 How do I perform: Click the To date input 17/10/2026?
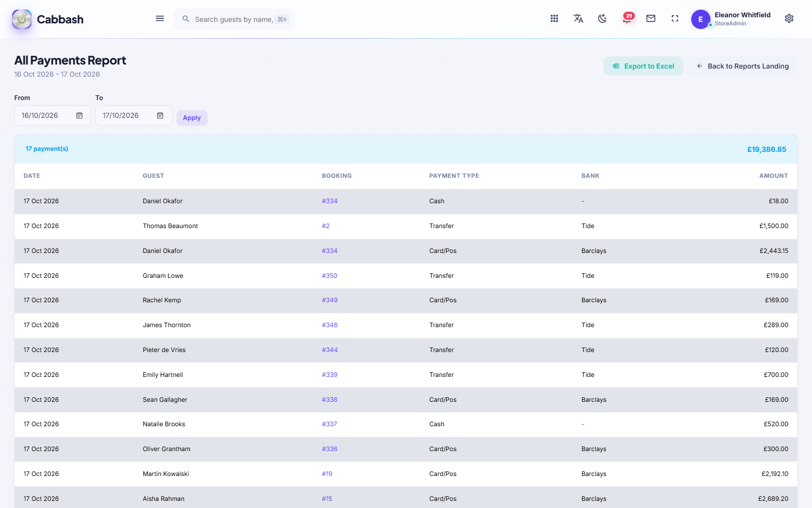pos(134,116)
